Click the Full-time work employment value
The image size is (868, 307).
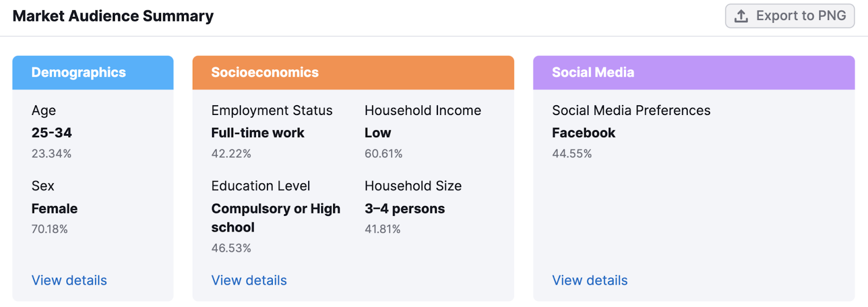point(258,133)
